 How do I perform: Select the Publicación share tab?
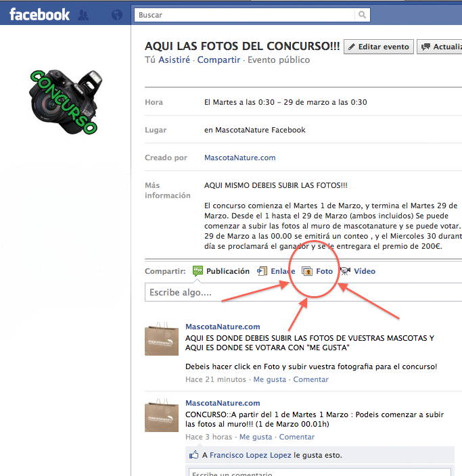[x=227, y=271]
